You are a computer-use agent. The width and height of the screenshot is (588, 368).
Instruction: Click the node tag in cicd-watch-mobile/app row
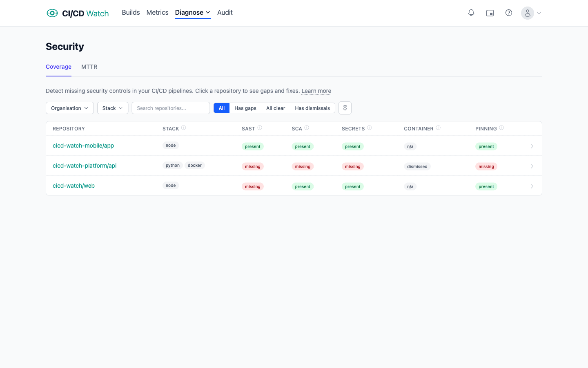point(171,146)
